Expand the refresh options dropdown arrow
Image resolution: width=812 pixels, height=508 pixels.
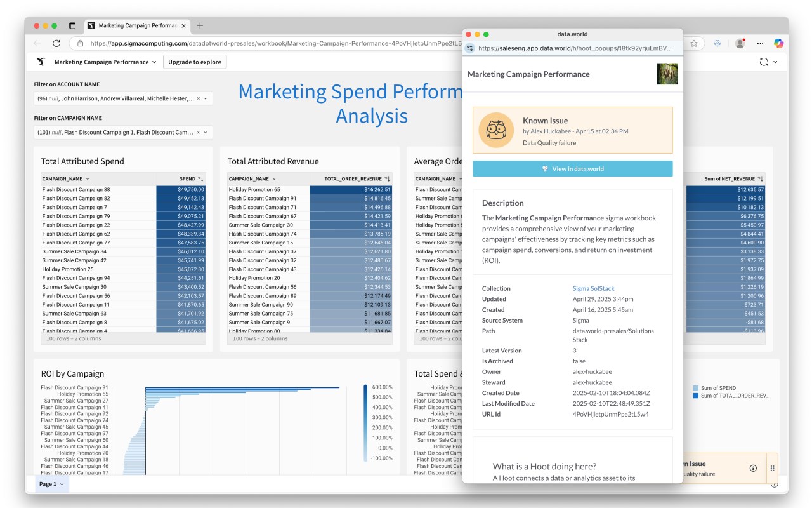pos(775,62)
